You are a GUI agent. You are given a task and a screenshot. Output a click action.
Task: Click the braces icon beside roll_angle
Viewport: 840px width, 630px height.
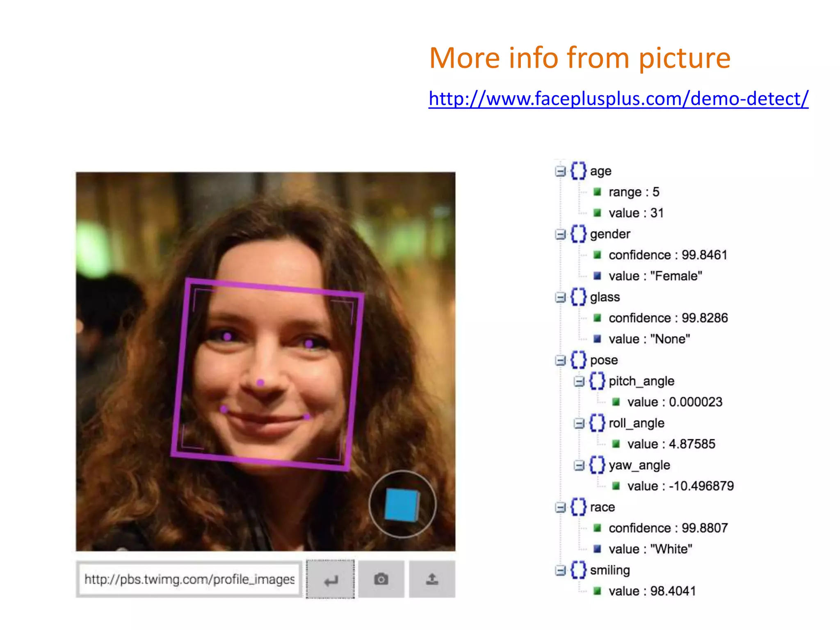[597, 423]
